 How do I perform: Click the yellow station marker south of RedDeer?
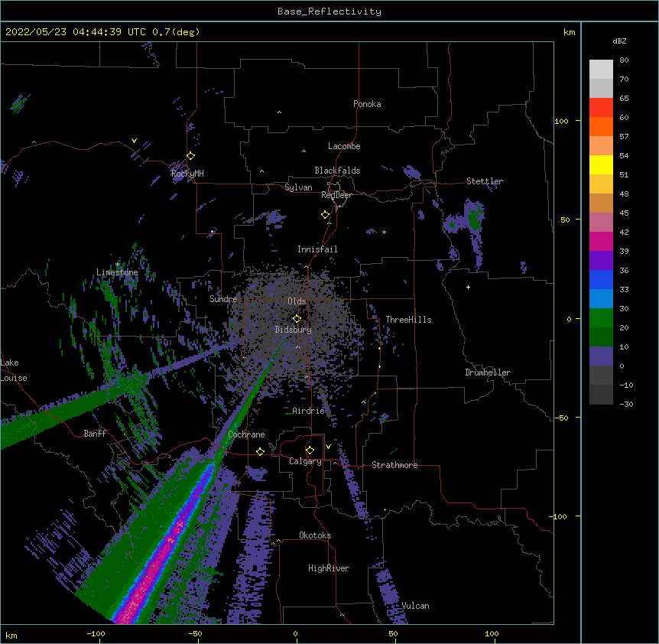click(326, 215)
